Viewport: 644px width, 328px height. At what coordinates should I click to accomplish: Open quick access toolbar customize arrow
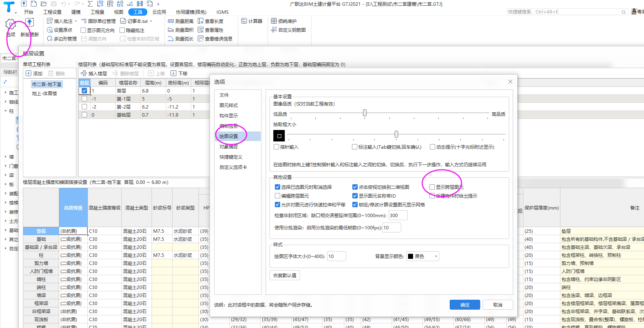(158, 4)
